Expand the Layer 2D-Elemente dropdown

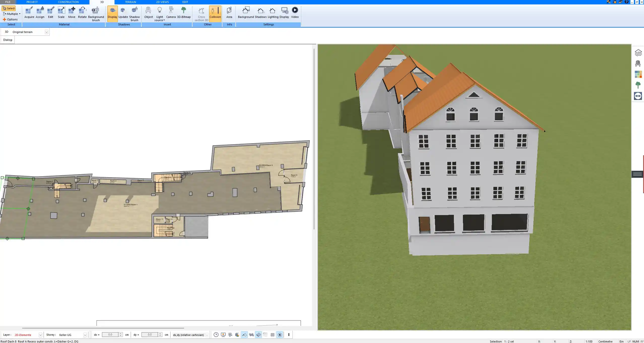coord(40,335)
